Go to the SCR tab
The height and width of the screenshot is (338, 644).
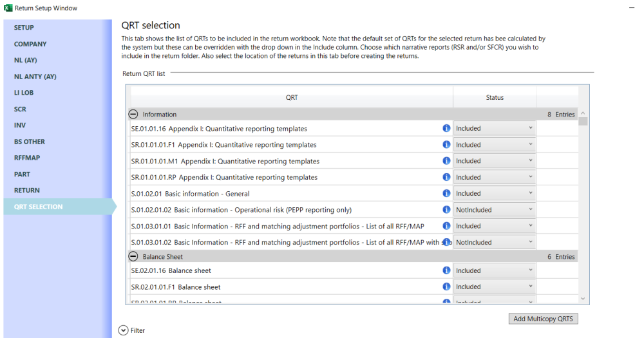click(x=20, y=109)
